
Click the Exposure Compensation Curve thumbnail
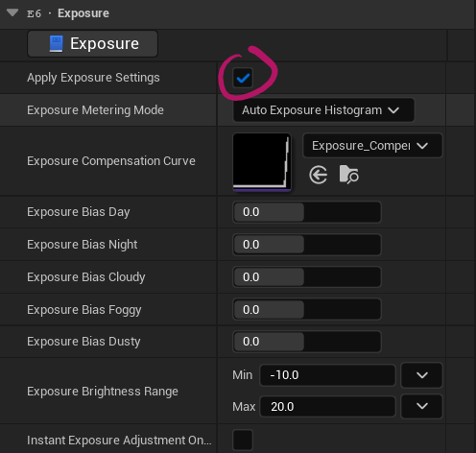(x=262, y=162)
